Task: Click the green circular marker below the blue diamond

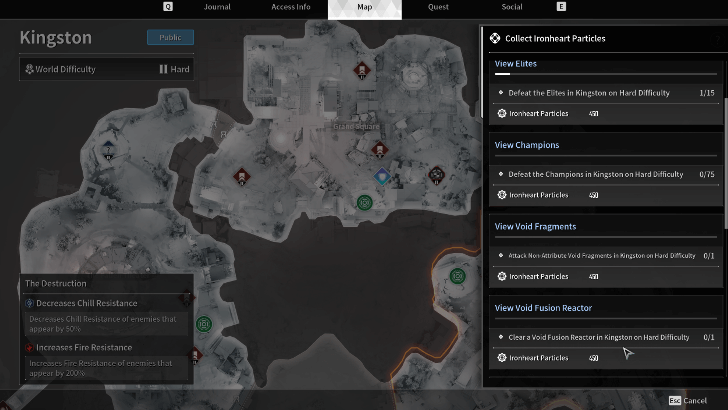Action: [365, 203]
